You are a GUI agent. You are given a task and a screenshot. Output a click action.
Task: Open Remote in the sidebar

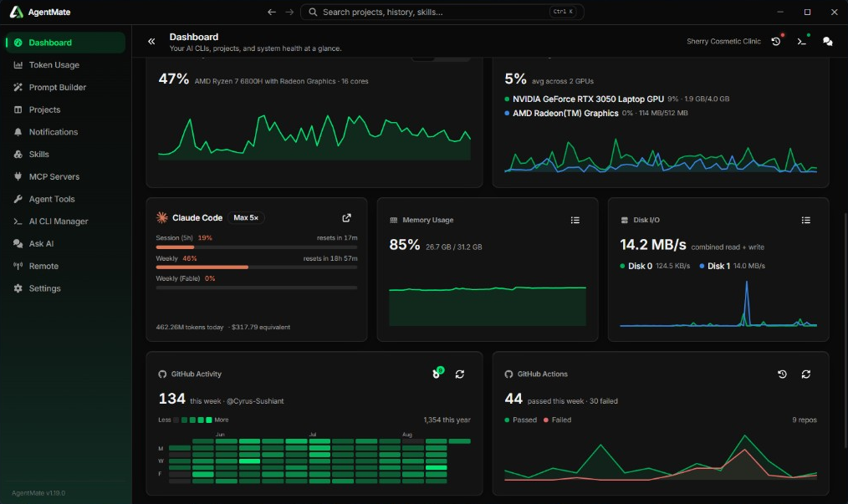(x=65, y=266)
